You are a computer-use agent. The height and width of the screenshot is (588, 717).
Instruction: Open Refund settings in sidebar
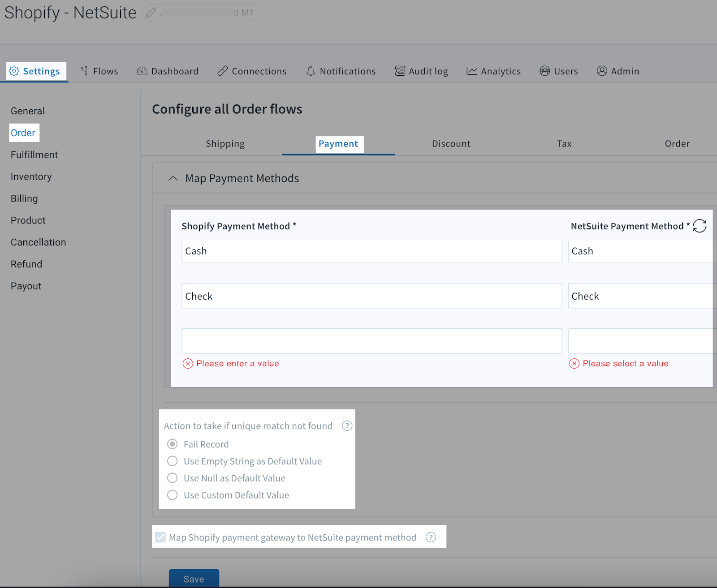click(26, 264)
